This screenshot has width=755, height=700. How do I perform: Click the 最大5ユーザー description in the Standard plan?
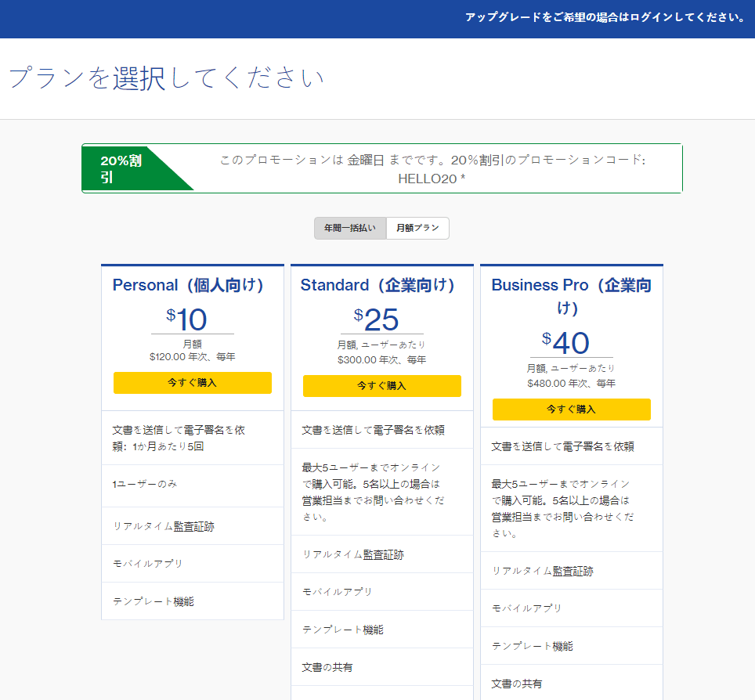click(x=373, y=492)
